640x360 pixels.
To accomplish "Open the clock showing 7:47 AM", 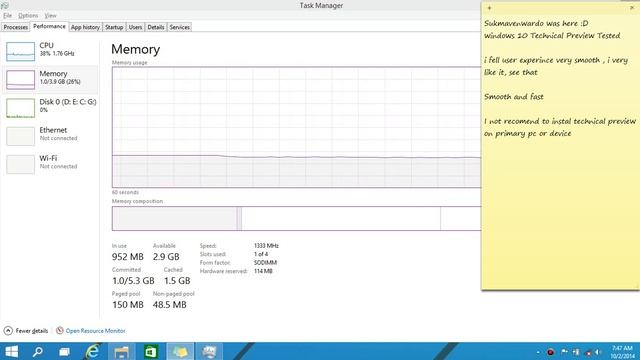I will [x=622, y=352].
